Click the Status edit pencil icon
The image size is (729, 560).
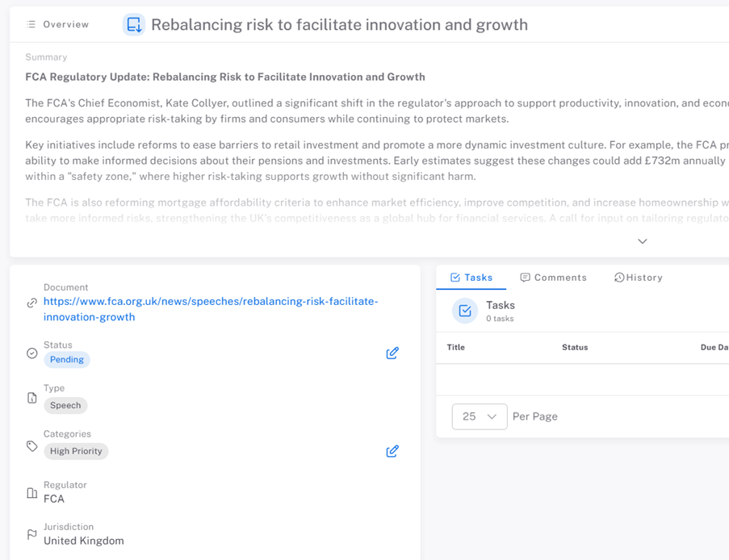tap(392, 353)
